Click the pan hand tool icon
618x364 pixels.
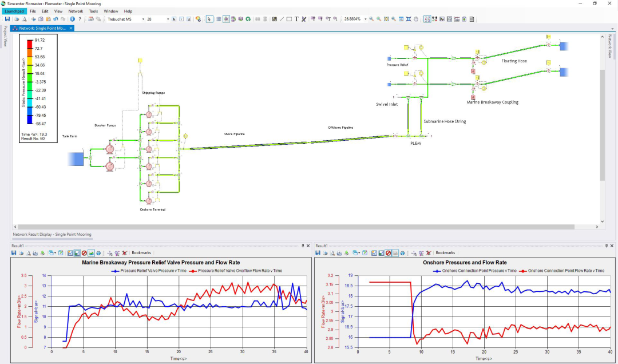416,19
